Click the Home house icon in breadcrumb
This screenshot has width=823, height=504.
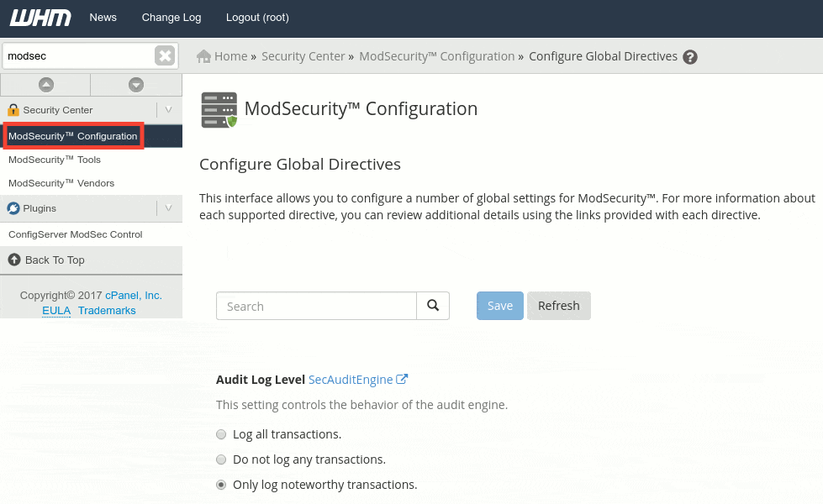click(x=203, y=56)
